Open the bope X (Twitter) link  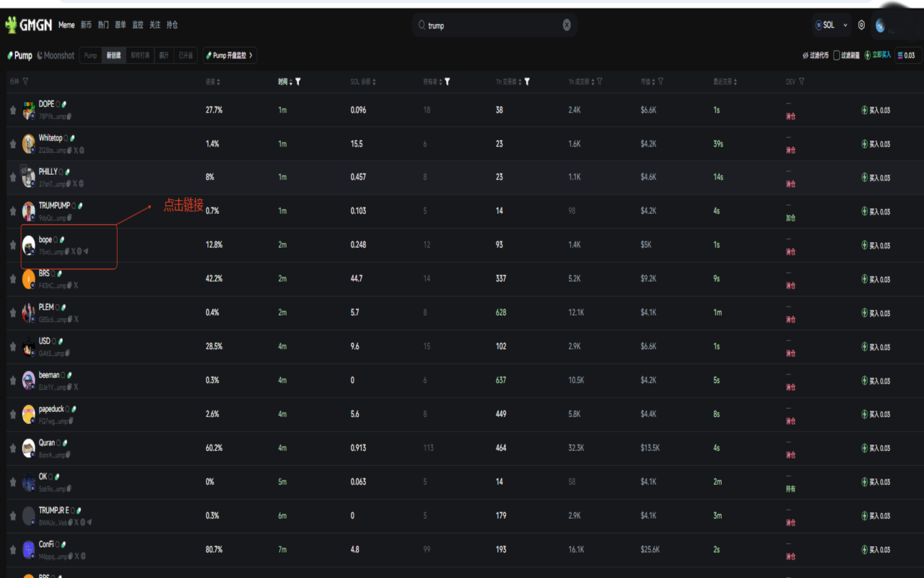tap(73, 251)
